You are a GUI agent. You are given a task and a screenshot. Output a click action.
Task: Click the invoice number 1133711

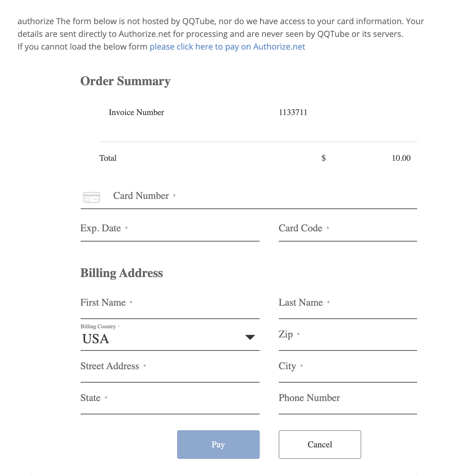pyautogui.click(x=293, y=112)
